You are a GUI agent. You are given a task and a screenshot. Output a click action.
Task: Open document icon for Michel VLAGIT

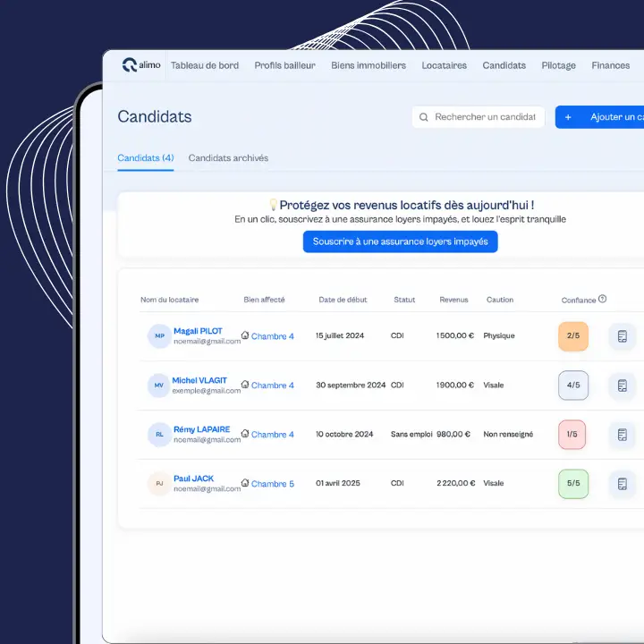(x=622, y=386)
